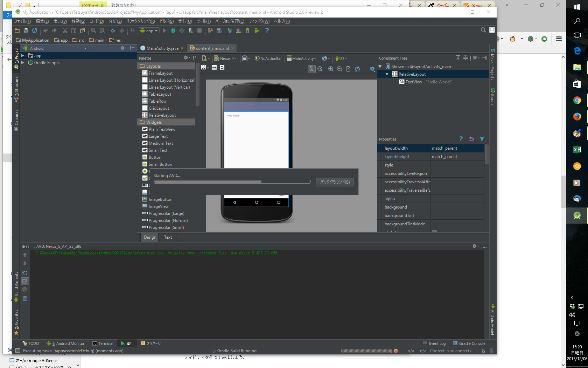Screen dimensions: 588x368
Task: Click the Zoom Out designer icon
Action: [x=339, y=69]
